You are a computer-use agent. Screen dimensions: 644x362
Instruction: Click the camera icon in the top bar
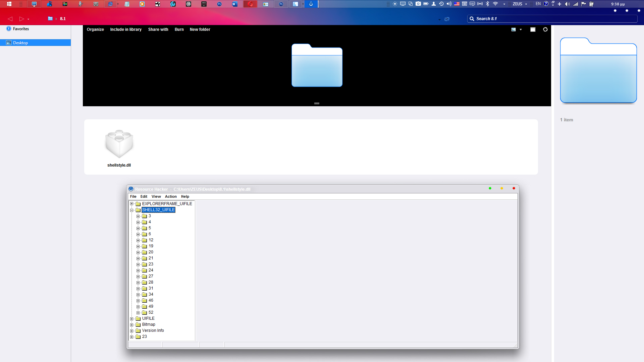tap(418, 4)
